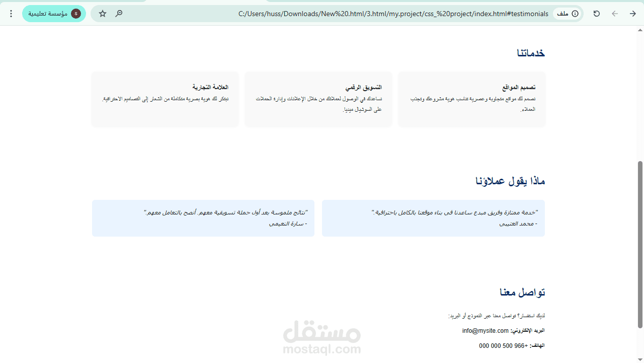Click the email info@mysite.com
The height and width of the screenshot is (363, 644).
click(x=486, y=331)
